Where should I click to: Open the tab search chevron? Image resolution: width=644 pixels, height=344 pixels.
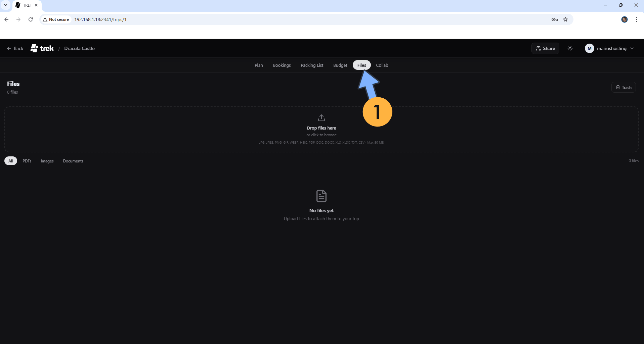(5, 5)
